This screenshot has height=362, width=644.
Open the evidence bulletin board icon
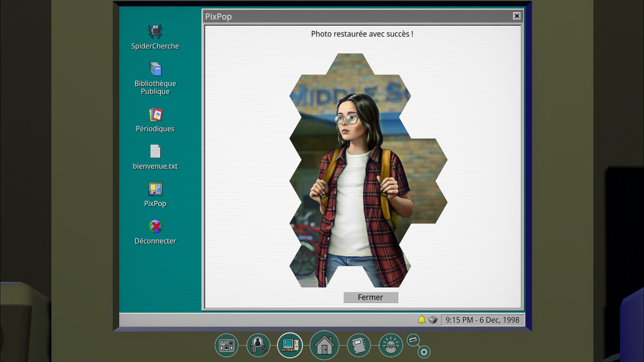227,345
